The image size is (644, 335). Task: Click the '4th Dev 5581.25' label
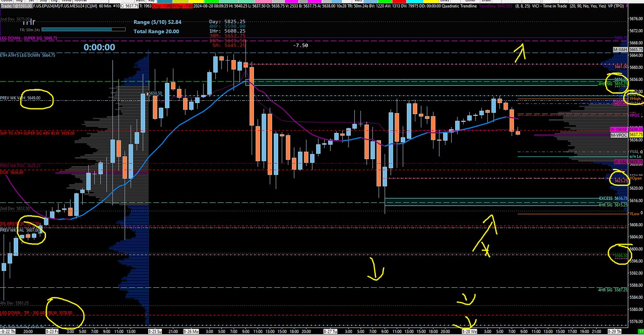pos(14,303)
